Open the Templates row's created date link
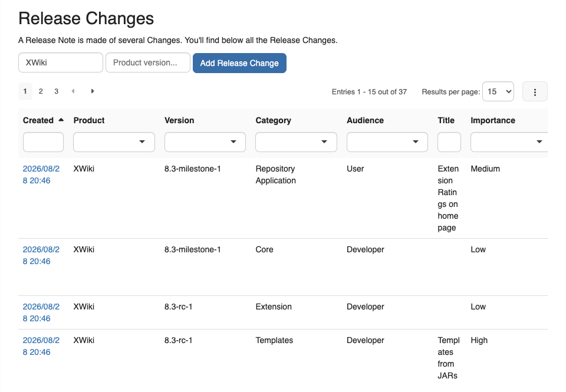The height and width of the screenshot is (392, 566). tap(41, 346)
